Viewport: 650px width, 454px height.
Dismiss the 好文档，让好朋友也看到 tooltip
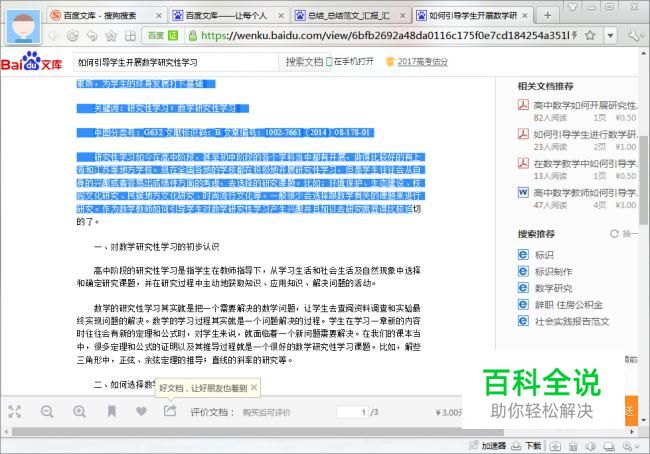coord(254,387)
